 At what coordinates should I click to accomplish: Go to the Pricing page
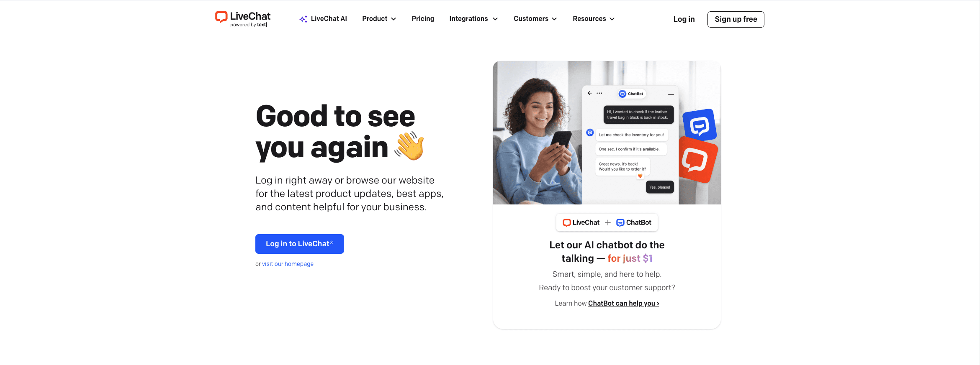pyautogui.click(x=423, y=19)
